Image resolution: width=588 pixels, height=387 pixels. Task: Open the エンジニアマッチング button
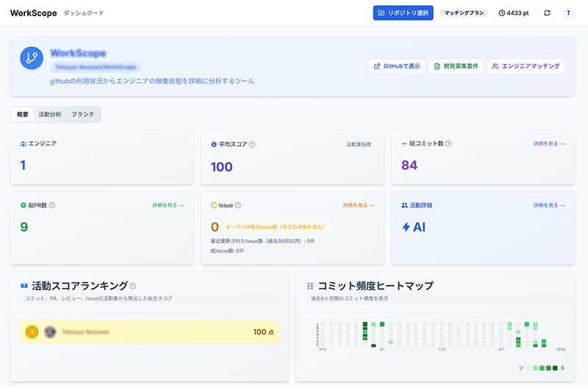tap(526, 66)
